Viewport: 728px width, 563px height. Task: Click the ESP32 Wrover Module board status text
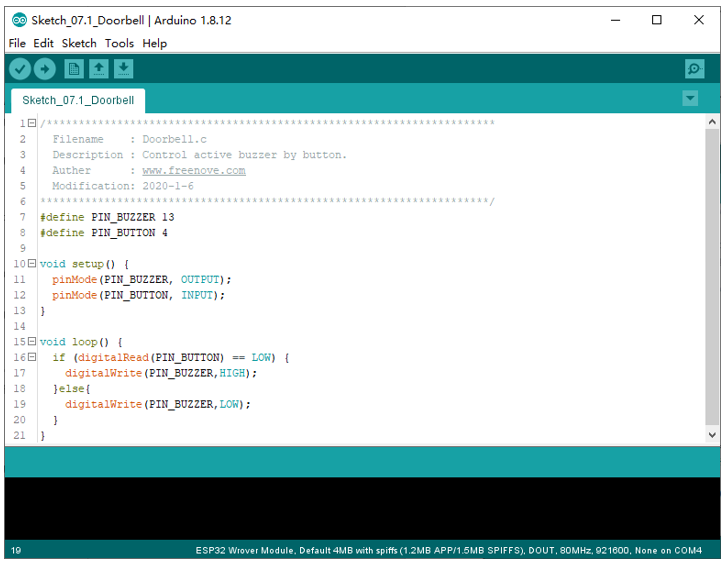pyautogui.click(x=448, y=550)
